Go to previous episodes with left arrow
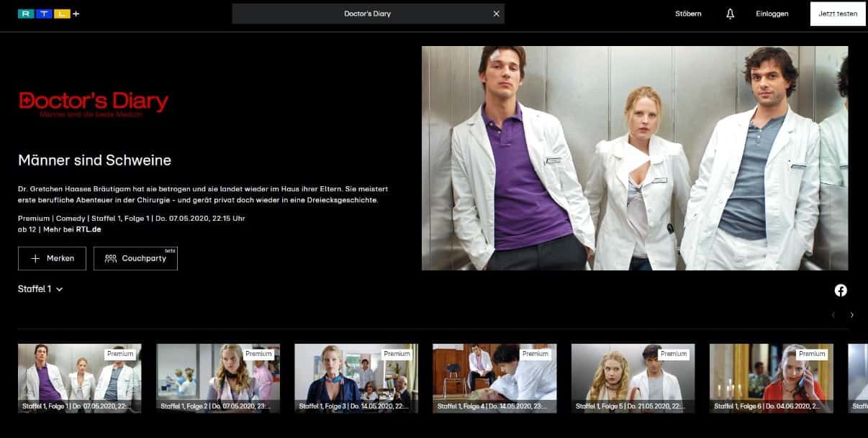The height and width of the screenshot is (438, 868). click(x=833, y=315)
